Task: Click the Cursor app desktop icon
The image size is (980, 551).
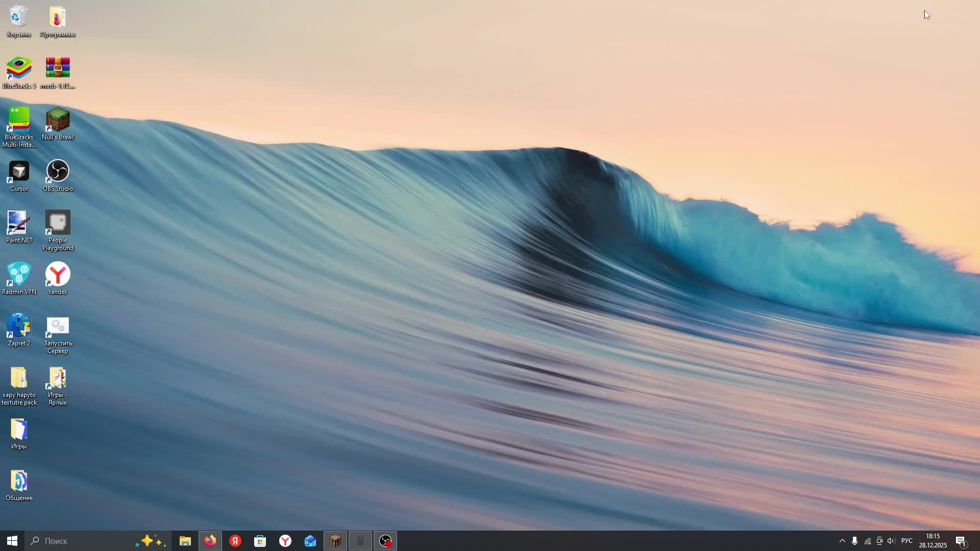Action: click(19, 172)
